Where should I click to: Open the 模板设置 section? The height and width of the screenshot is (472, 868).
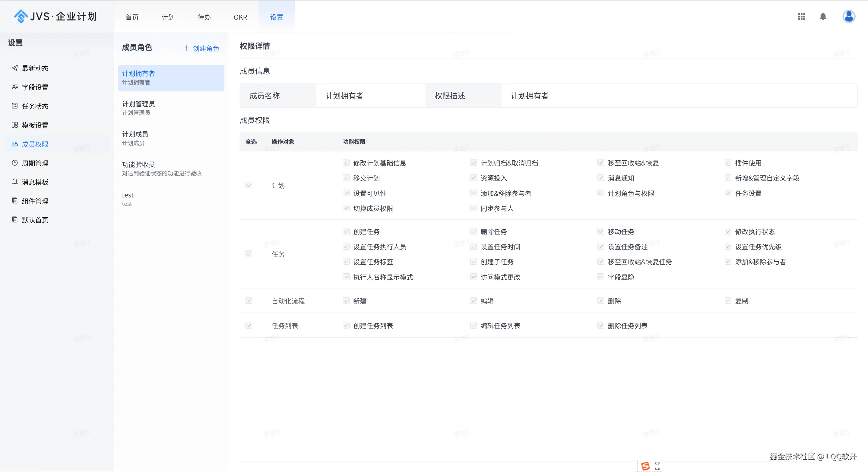[x=36, y=125]
